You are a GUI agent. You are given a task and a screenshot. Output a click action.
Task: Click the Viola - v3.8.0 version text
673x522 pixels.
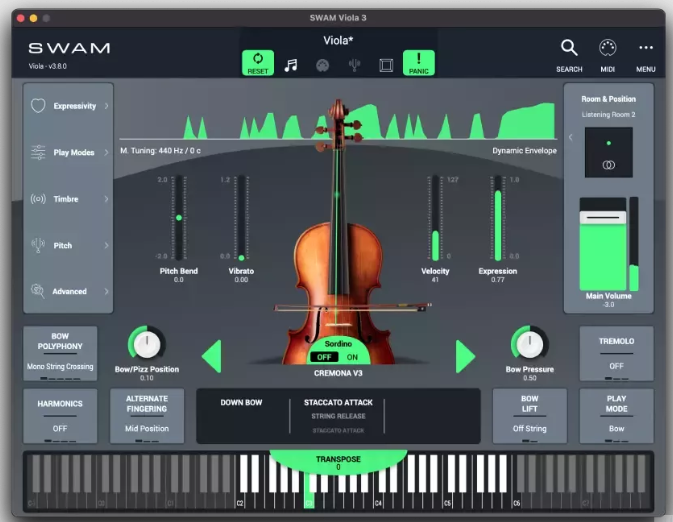click(48, 66)
